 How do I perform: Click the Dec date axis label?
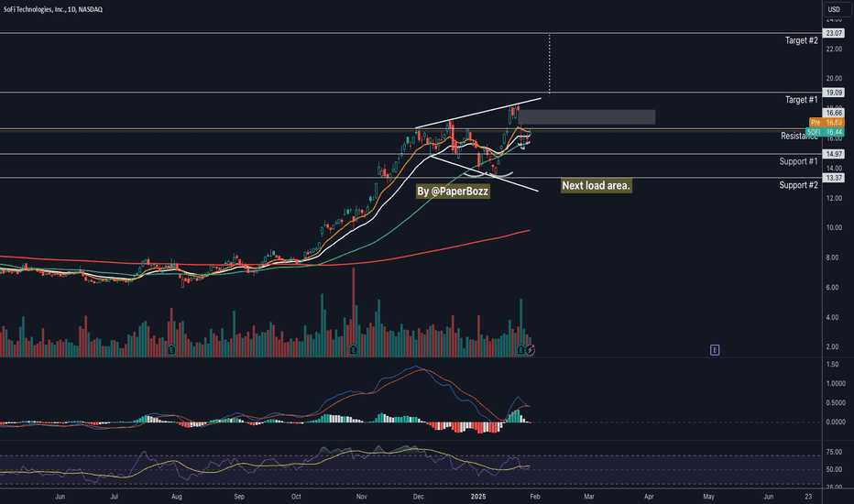point(418,497)
